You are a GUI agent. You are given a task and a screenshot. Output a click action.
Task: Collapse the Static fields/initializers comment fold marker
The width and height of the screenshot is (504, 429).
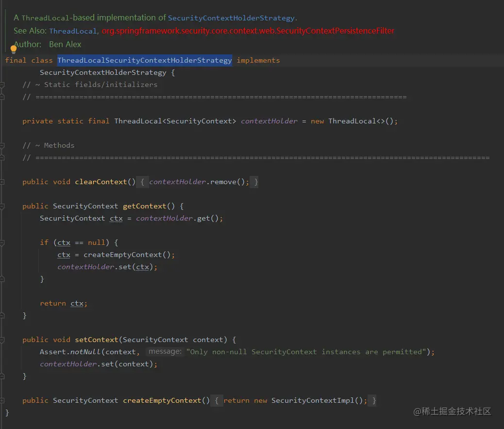tap(2, 85)
